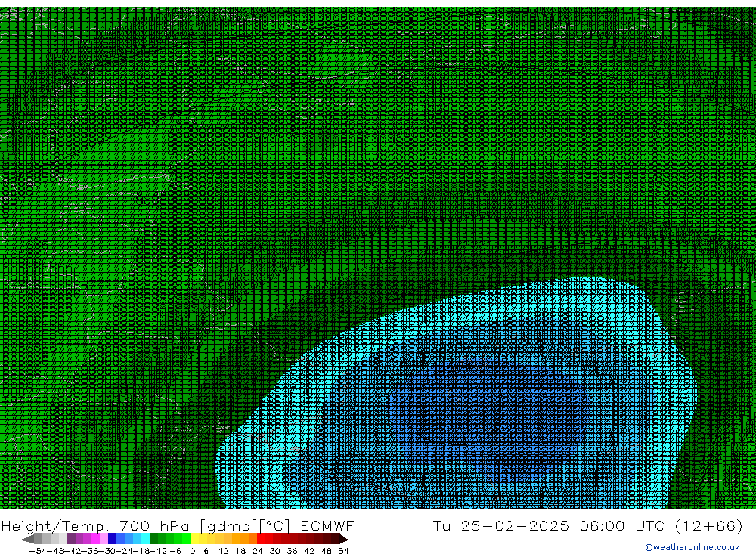Click the gray left arrow end of color scale
756x554 pixels.
click(27, 539)
